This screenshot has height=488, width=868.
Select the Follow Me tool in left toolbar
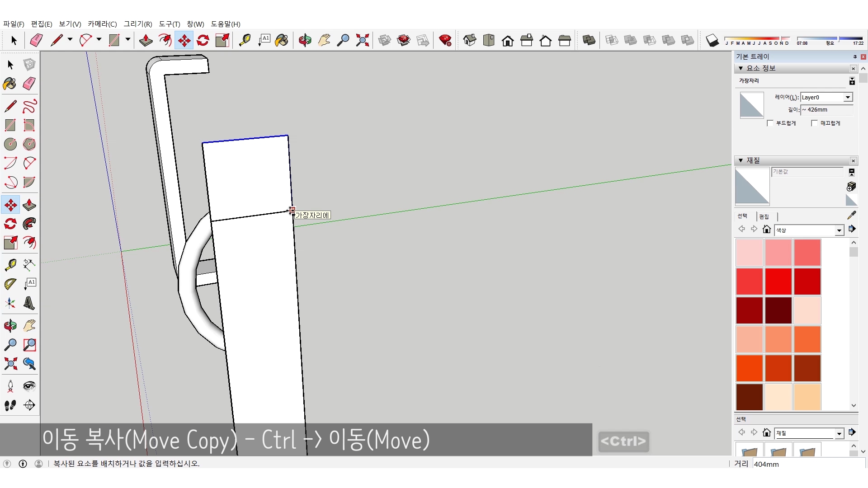click(x=29, y=224)
